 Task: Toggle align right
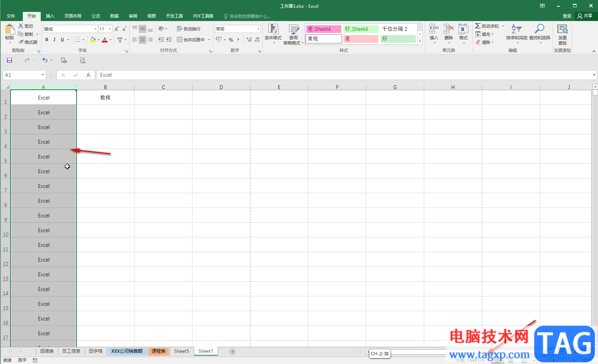tap(150, 40)
